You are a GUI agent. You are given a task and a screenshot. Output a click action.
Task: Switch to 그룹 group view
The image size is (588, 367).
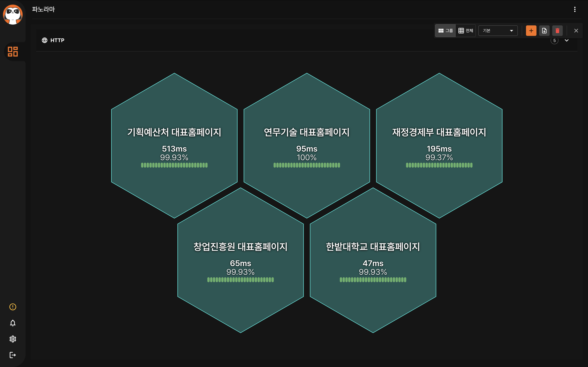point(445,31)
